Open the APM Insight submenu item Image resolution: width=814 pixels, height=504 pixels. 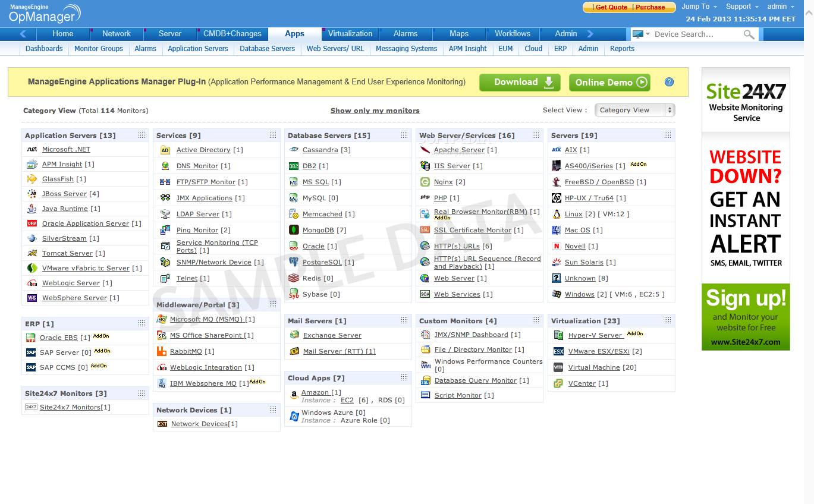pos(468,49)
